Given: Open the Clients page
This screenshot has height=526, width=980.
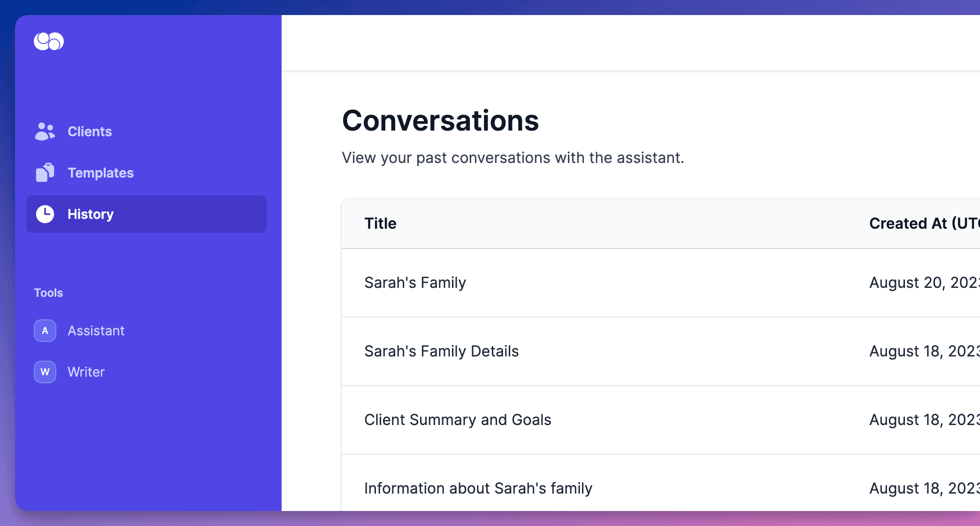Looking at the screenshot, I should (x=90, y=131).
